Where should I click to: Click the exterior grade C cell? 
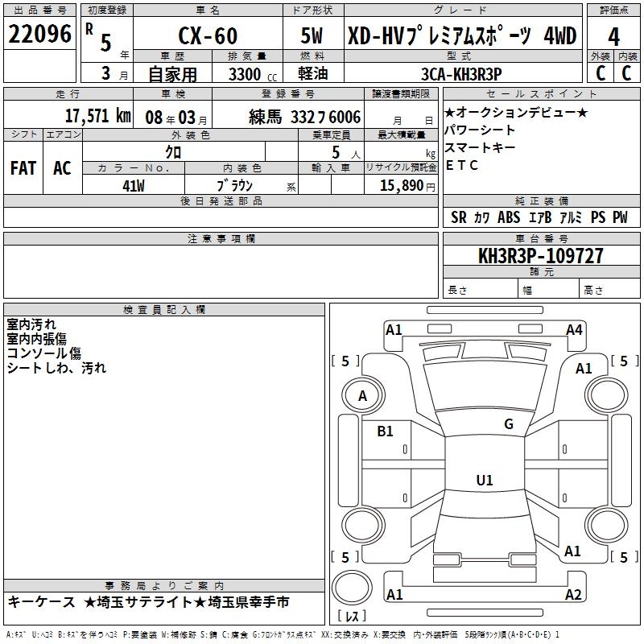point(601,73)
